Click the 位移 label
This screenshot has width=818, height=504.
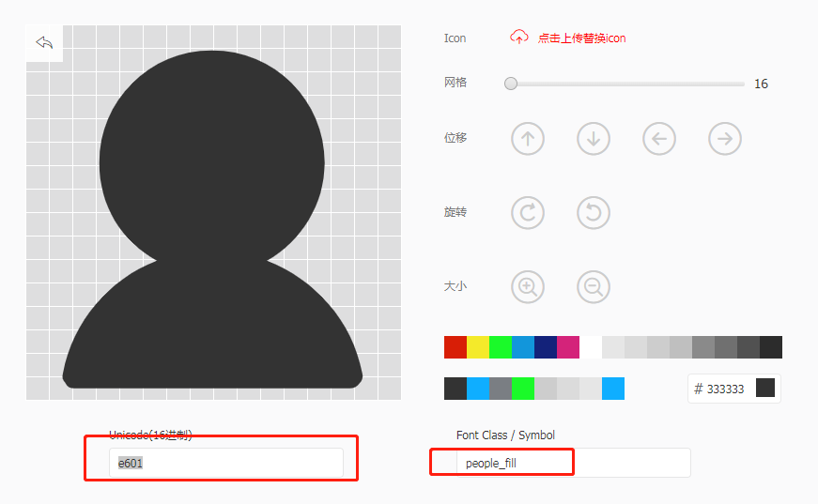coord(455,138)
